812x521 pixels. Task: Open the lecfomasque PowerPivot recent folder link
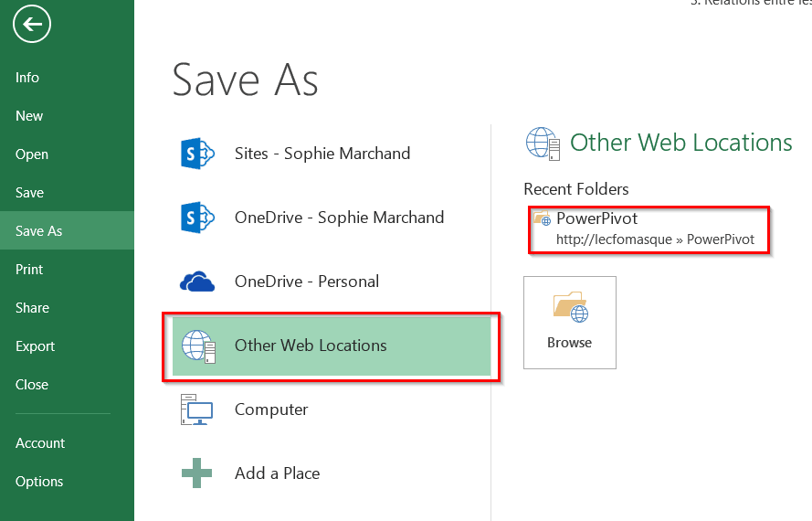click(x=655, y=239)
